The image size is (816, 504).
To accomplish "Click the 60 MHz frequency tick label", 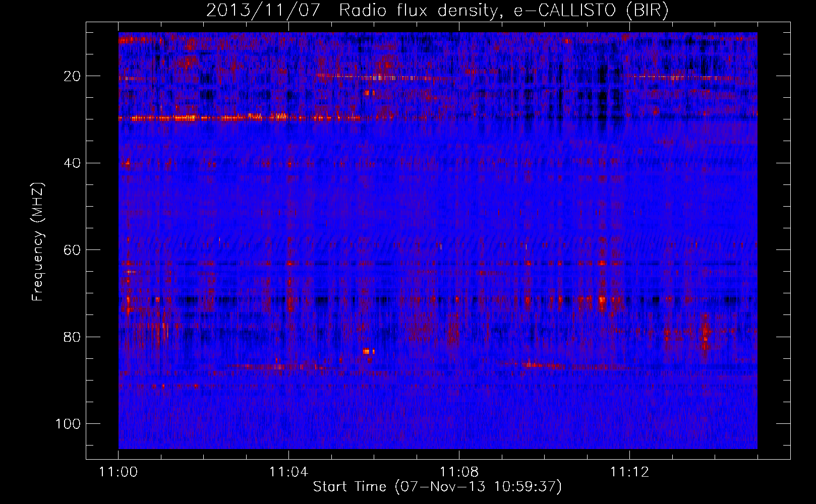I will pyautogui.click(x=73, y=250).
